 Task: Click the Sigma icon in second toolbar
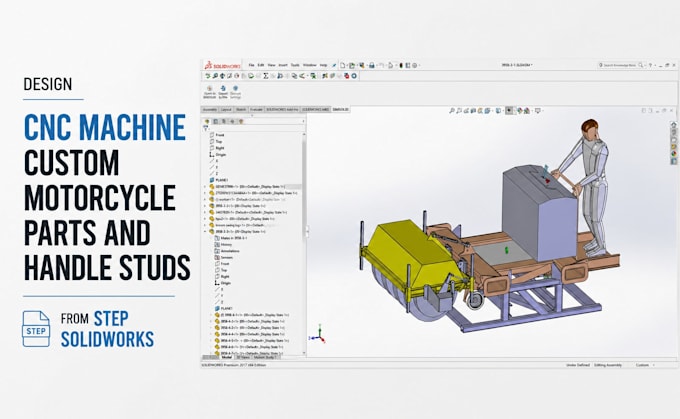point(266,76)
